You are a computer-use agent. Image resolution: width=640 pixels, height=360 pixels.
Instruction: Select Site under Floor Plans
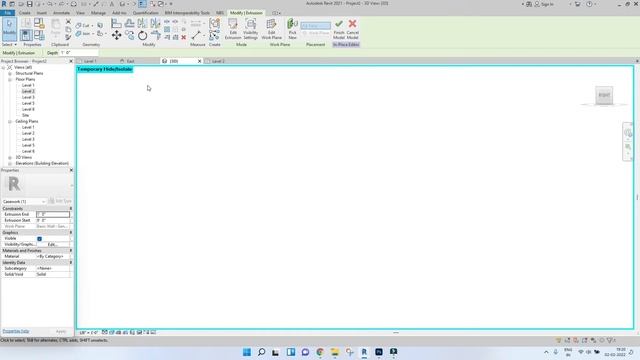click(26, 115)
